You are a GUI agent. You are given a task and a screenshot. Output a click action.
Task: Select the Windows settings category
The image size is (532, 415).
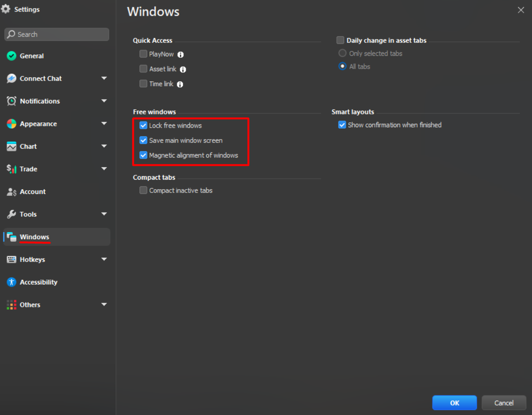pos(56,237)
